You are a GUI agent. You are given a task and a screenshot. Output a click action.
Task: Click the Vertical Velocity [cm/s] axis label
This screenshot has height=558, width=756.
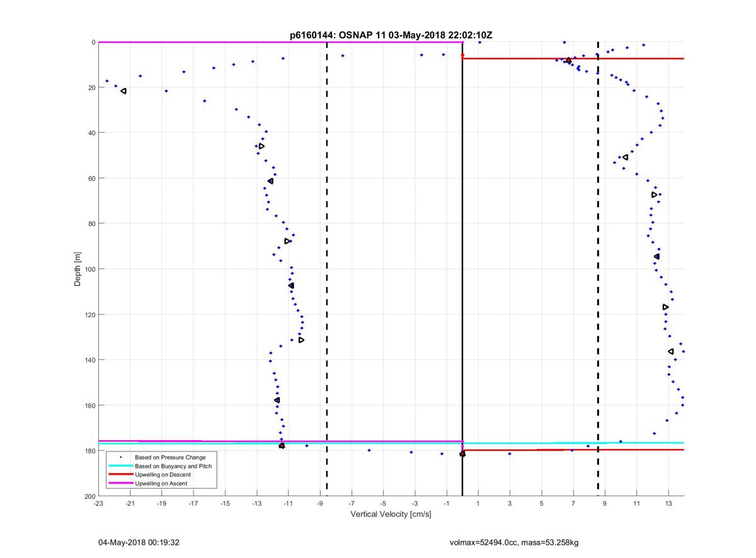[391, 515]
